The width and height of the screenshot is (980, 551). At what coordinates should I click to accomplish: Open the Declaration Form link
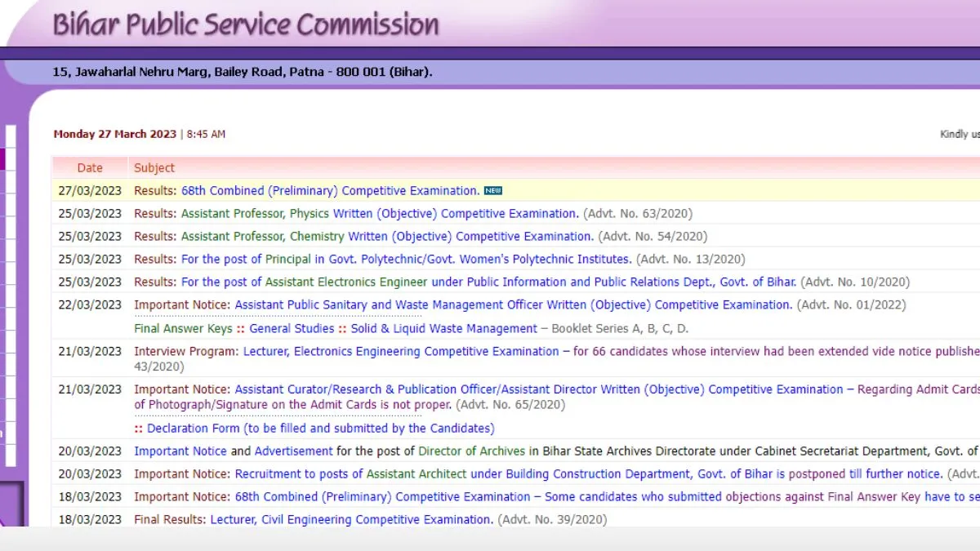tap(320, 429)
